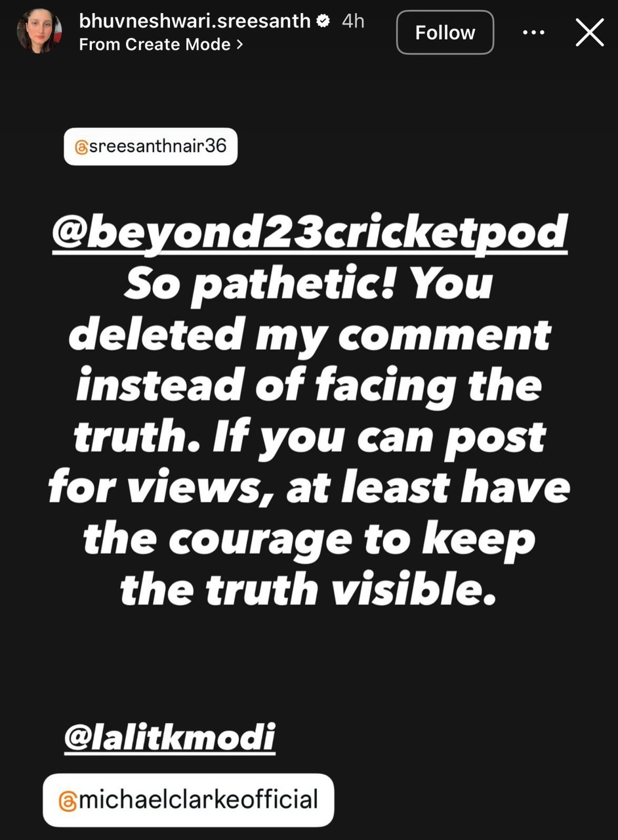Tap the sreesanthnair36 mention sticker
618x840 pixels.
point(150,146)
